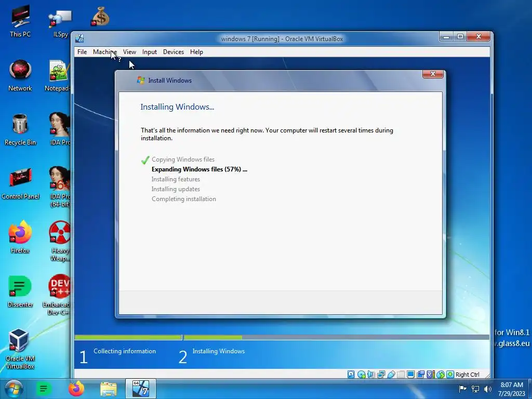Click the Installing updates step text

[176, 189]
